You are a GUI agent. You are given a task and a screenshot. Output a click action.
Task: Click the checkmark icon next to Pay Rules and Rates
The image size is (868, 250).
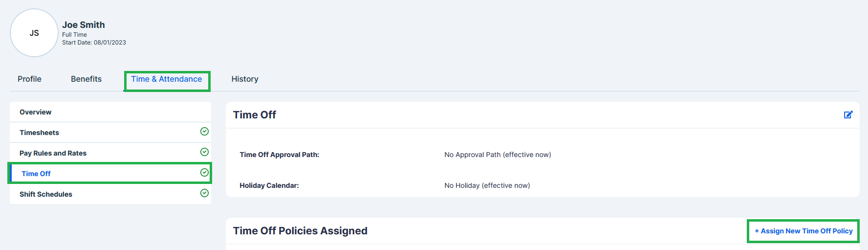tap(204, 152)
